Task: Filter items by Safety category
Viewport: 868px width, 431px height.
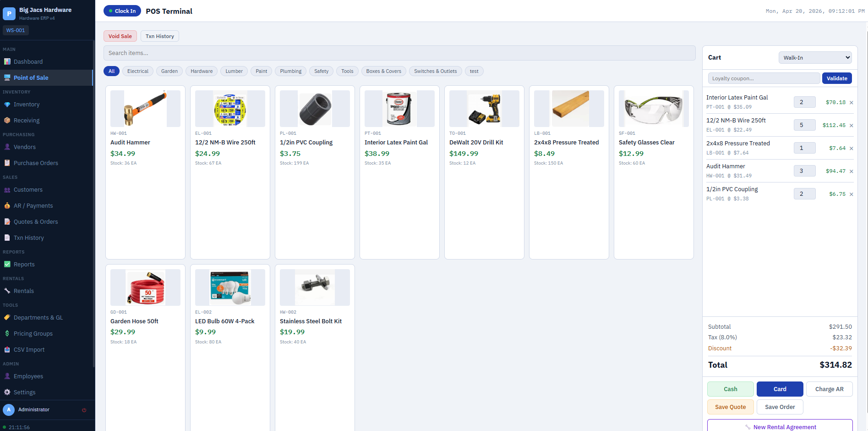Action: pyautogui.click(x=322, y=71)
